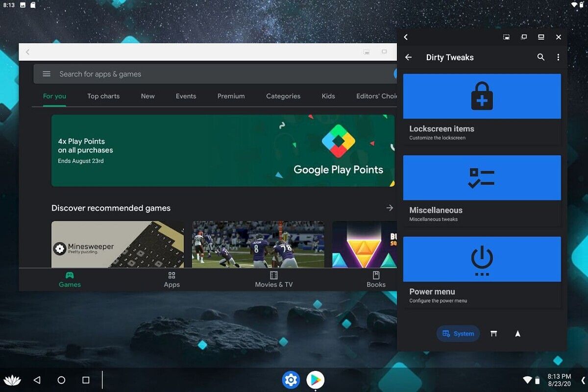Open the Categories tab
The height and width of the screenshot is (392, 588).
(283, 96)
